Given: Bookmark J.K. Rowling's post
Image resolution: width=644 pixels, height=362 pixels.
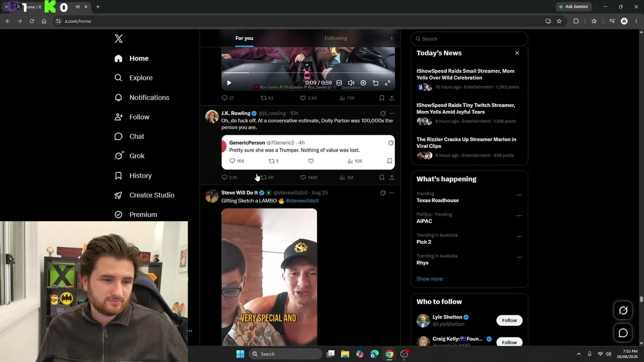Looking at the screenshot, I should (x=382, y=177).
